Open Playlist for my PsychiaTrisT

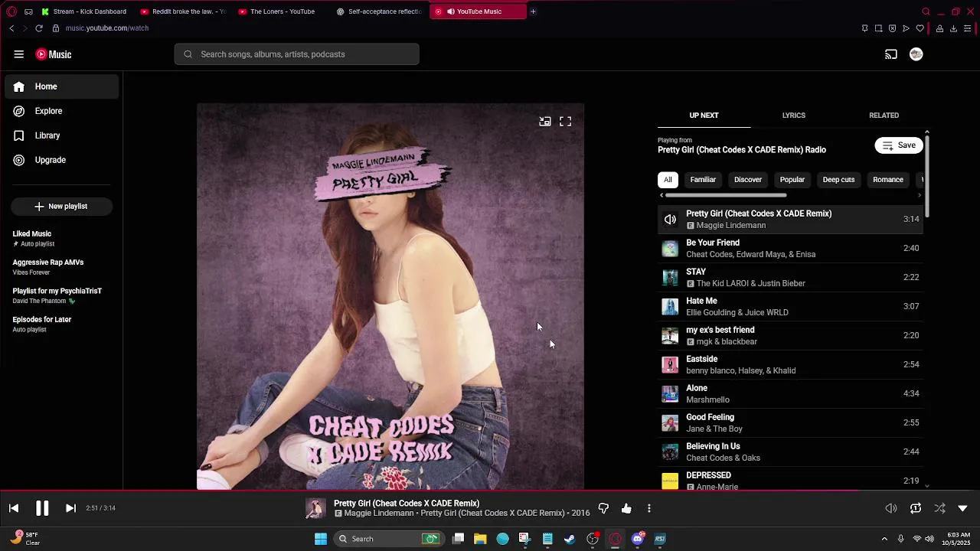point(61,295)
